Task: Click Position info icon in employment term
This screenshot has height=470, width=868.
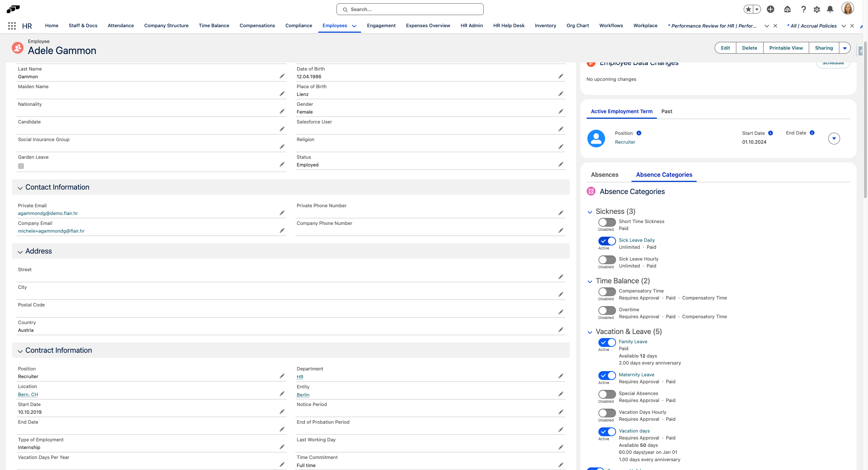Action: [x=639, y=133]
